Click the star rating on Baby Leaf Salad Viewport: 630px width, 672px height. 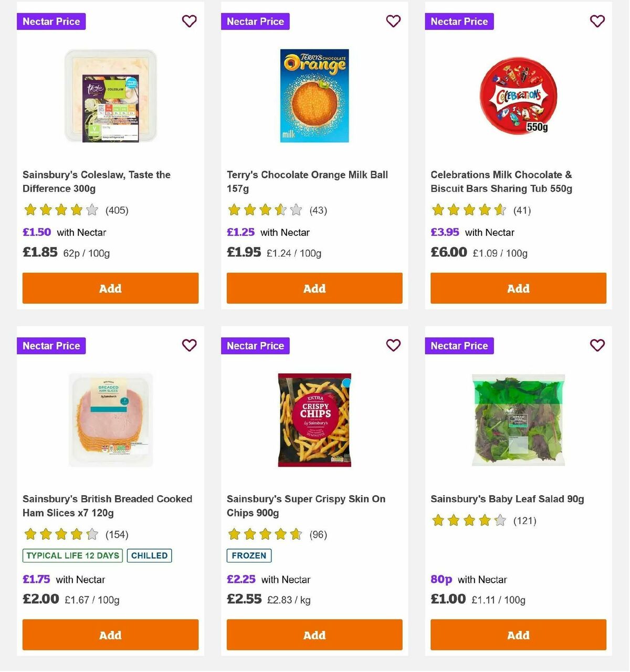(x=468, y=520)
